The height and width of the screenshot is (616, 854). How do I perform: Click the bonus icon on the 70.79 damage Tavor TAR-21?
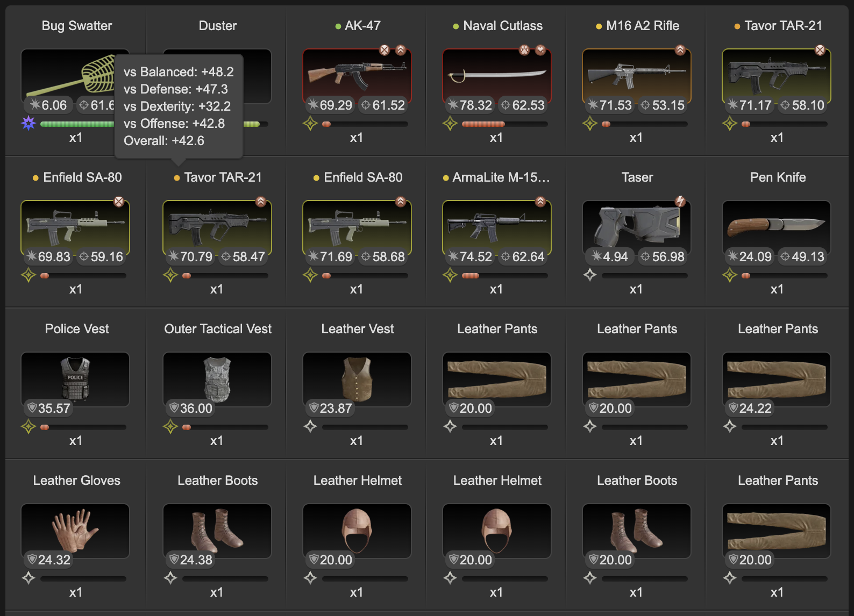tap(261, 202)
